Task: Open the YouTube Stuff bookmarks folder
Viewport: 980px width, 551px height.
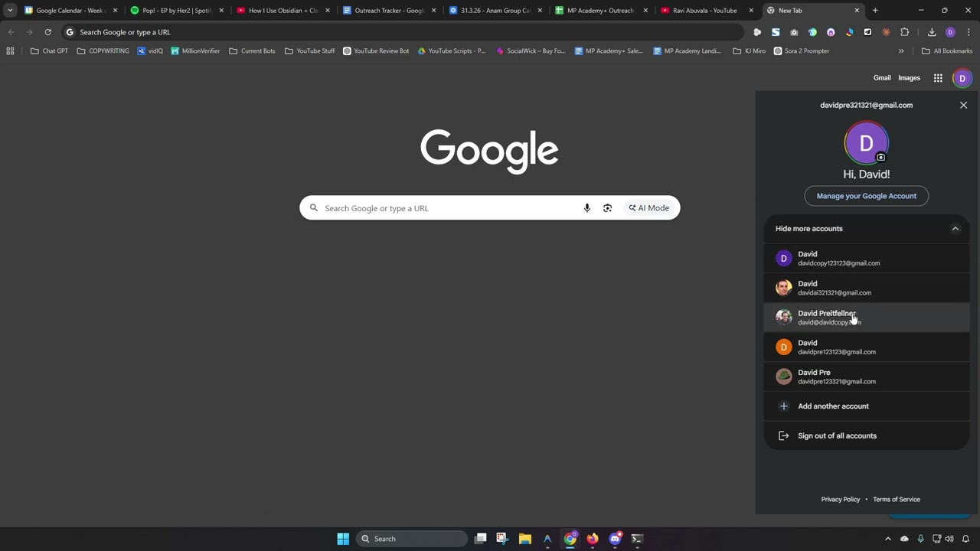Action: click(309, 51)
